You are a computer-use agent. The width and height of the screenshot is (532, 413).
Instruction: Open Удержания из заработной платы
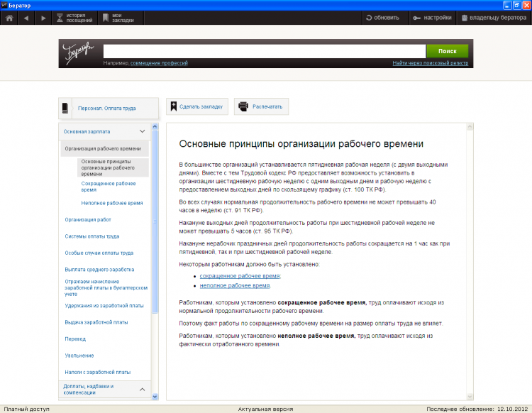pos(104,306)
